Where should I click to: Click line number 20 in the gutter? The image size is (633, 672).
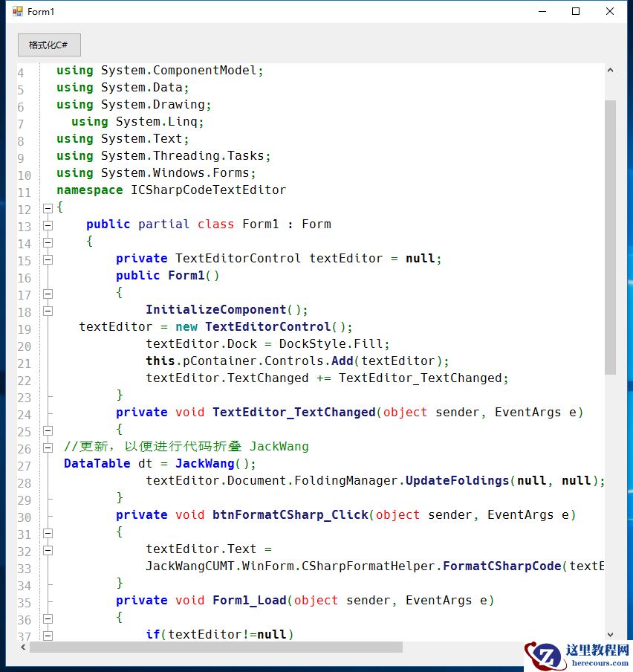[x=25, y=344]
